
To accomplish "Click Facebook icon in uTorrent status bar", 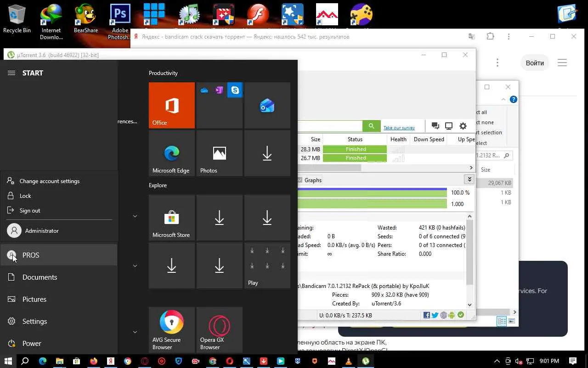I will pyautogui.click(x=427, y=315).
